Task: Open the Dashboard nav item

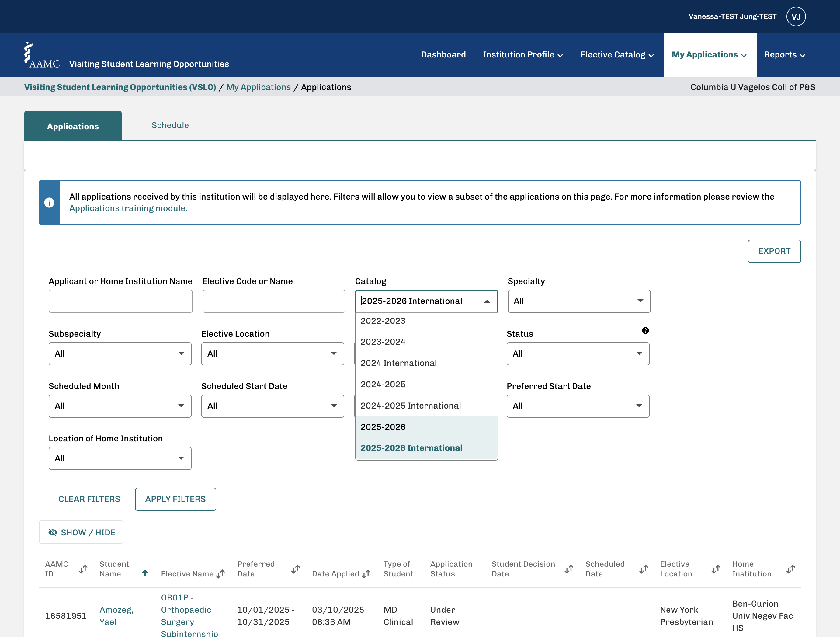Action: tap(443, 55)
